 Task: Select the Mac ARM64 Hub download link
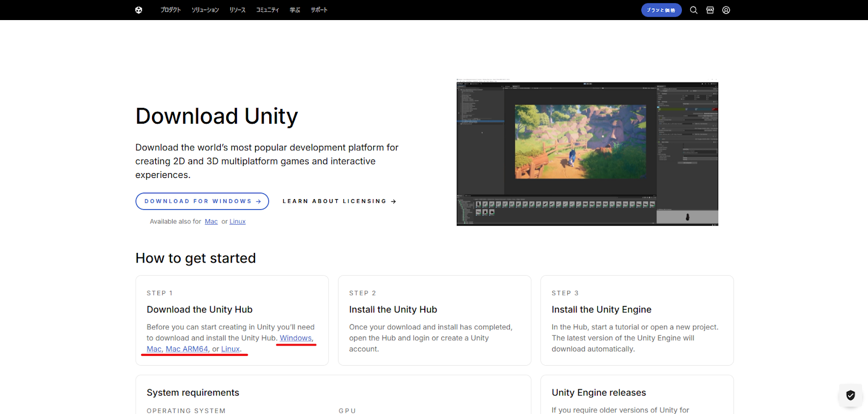[x=187, y=349]
